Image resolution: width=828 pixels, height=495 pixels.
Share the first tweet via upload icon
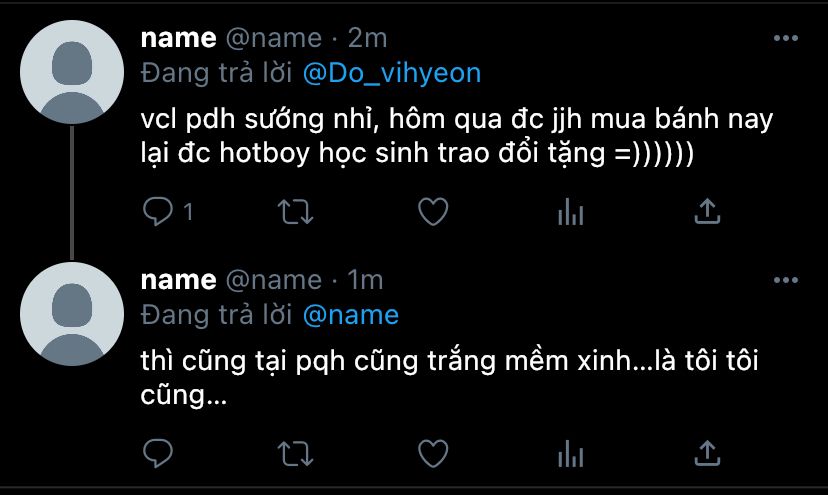[707, 211]
